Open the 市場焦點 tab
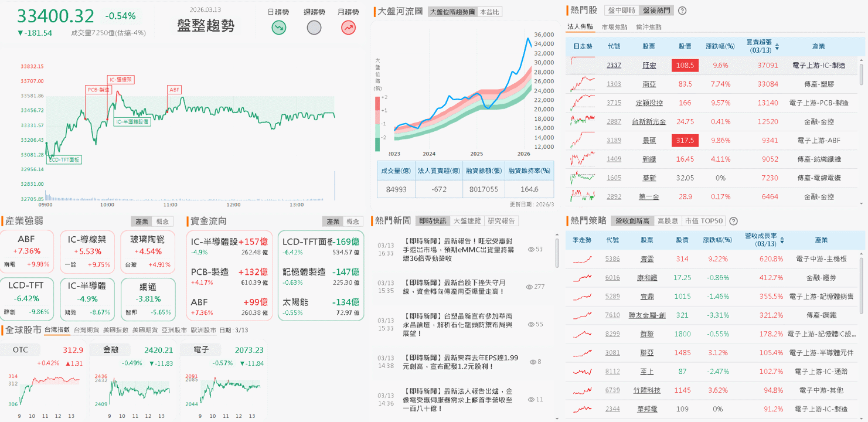The height and width of the screenshot is (422, 868). coord(614,27)
